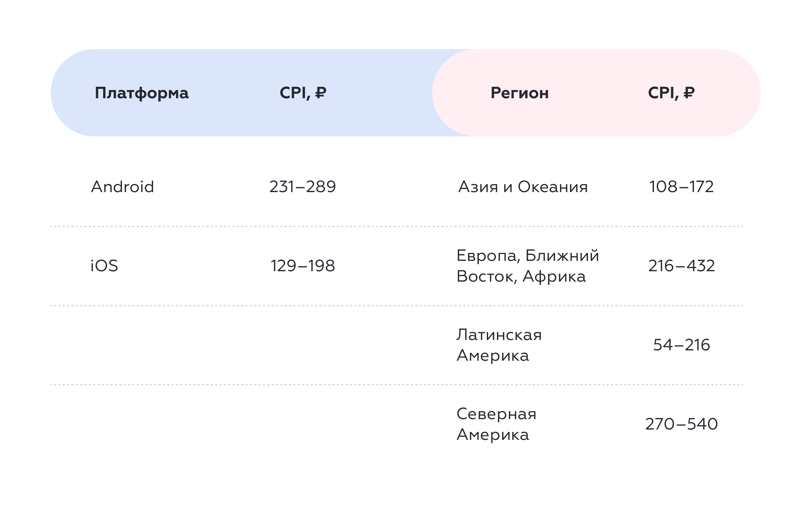Click the pink section CPI, ₽ header

(671, 93)
